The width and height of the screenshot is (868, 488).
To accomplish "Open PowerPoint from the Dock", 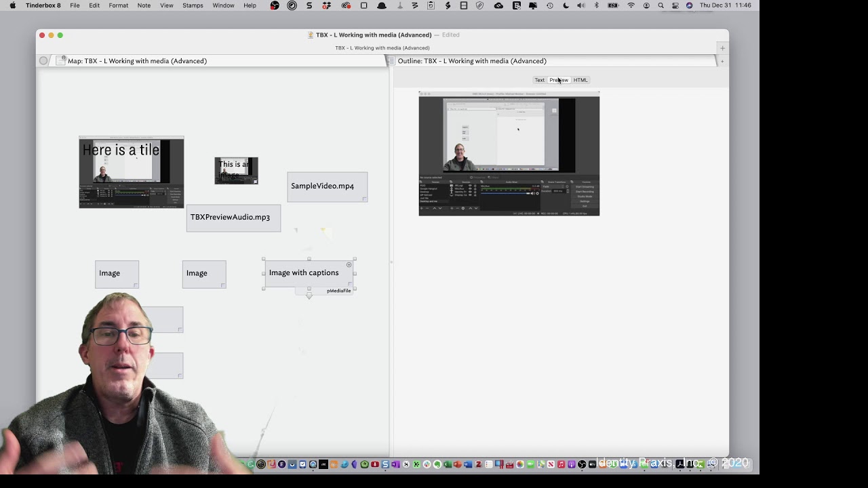I will 458,464.
